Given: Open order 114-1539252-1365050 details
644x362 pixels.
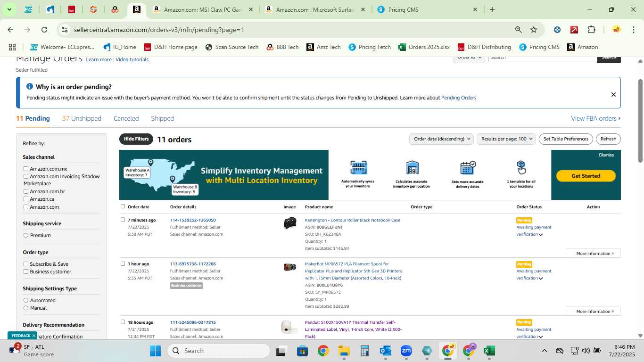Looking at the screenshot, I should pos(193,220).
